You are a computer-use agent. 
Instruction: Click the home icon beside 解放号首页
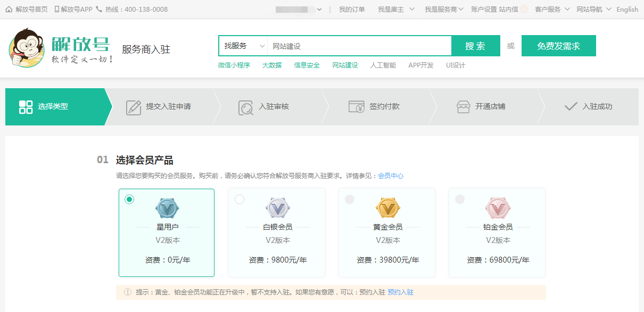pyautogui.click(x=9, y=10)
